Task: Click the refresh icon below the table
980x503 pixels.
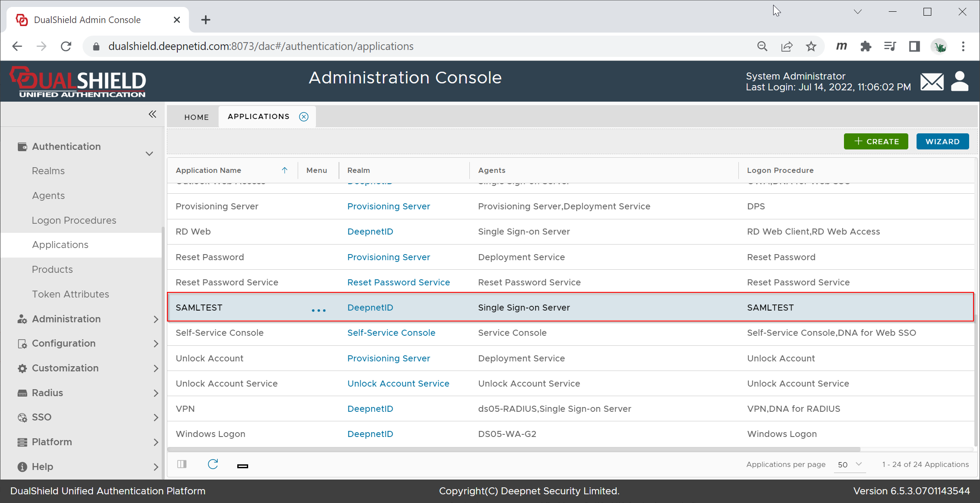Action: coord(213,464)
